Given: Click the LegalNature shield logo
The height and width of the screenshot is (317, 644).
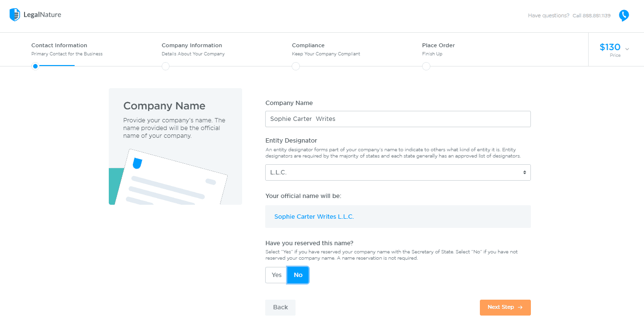Looking at the screenshot, I should 15,15.
